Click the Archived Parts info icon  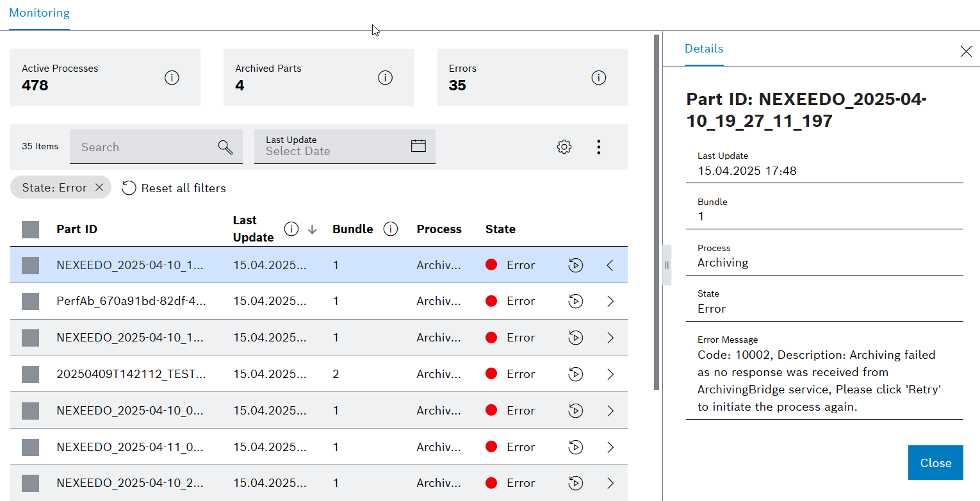[x=385, y=78]
